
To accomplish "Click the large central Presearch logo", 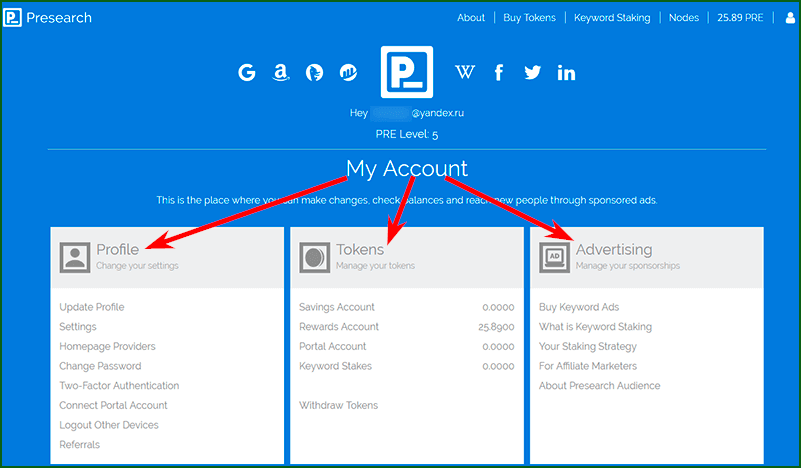I will tap(407, 72).
